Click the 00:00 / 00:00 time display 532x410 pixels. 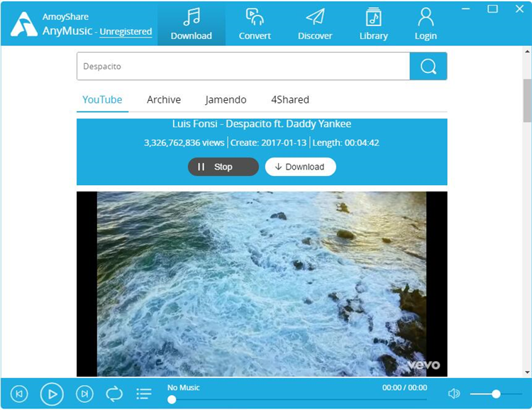405,387
